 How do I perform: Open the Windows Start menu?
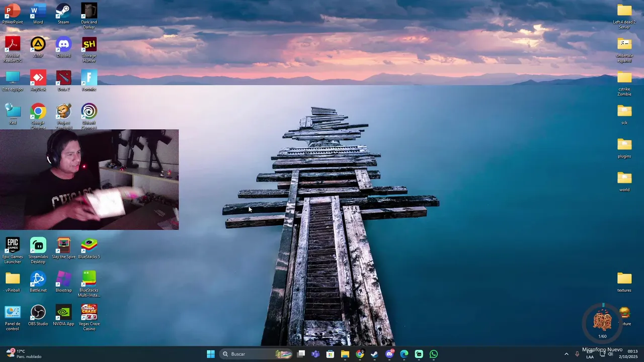(x=211, y=354)
